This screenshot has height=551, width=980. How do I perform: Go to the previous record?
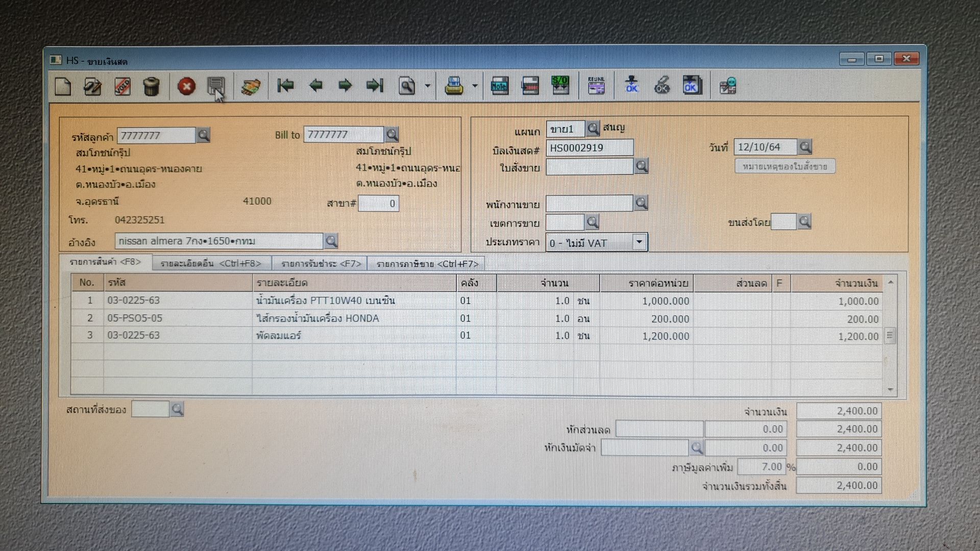click(x=315, y=85)
